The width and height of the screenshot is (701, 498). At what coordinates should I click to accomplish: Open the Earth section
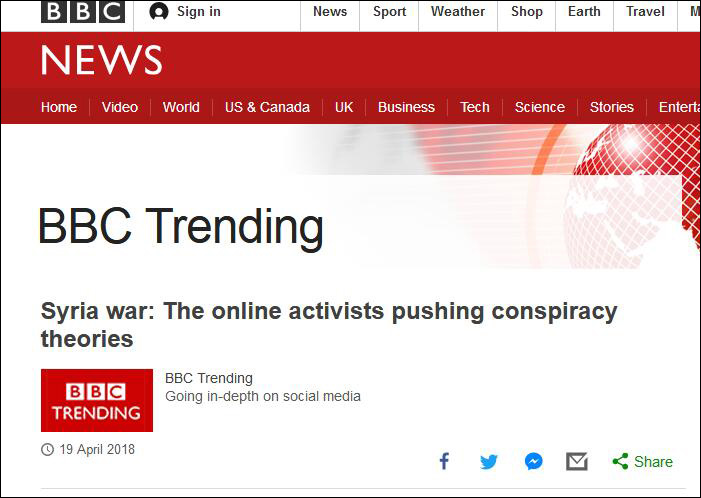coord(586,12)
